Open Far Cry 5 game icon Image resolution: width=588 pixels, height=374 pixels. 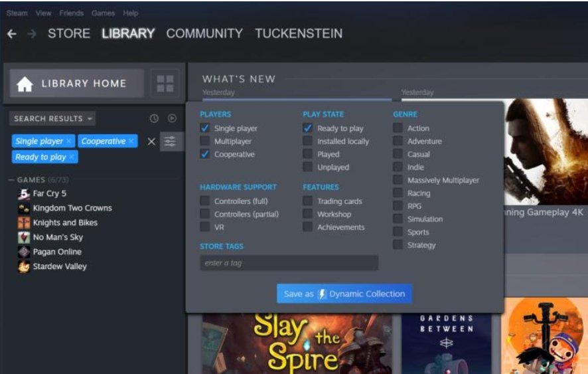(x=24, y=194)
